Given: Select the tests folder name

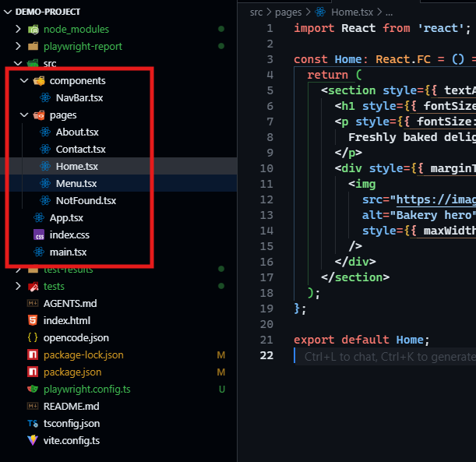Looking at the screenshot, I should pyautogui.click(x=54, y=286).
